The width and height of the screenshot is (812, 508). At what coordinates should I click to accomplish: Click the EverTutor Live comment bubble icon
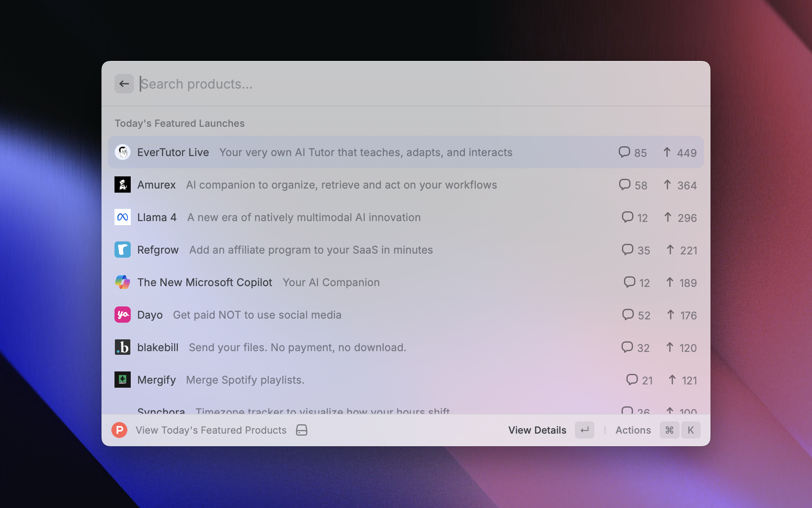click(624, 152)
